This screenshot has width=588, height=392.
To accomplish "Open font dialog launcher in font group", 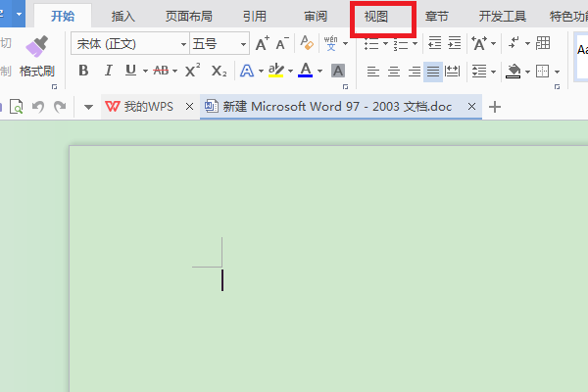I will tap(345, 87).
